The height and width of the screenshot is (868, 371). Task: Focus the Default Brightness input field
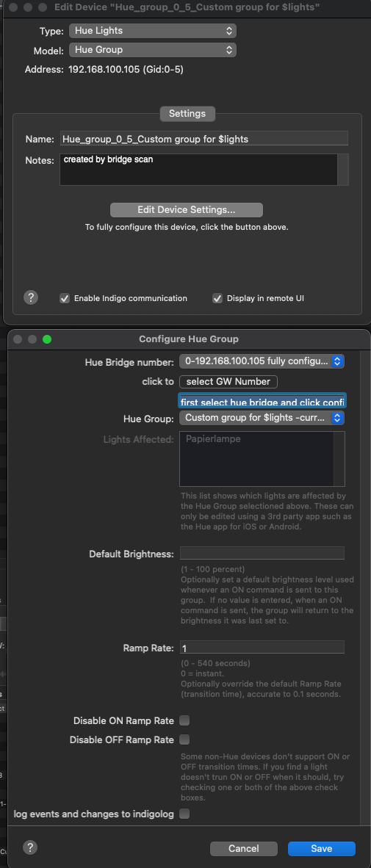coord(262,553)
